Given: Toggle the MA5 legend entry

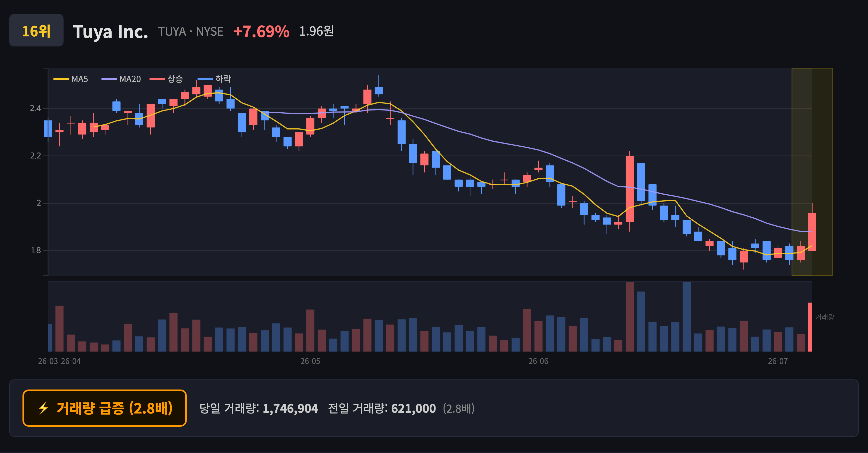Looking at the screenshot, I should [71, 79].
